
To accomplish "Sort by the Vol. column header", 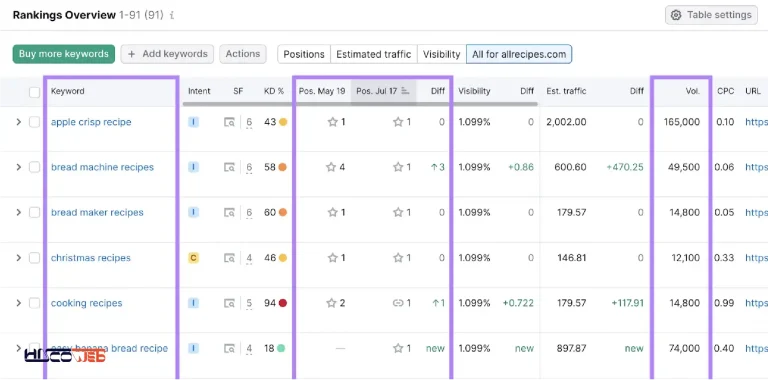I will 693,91.
